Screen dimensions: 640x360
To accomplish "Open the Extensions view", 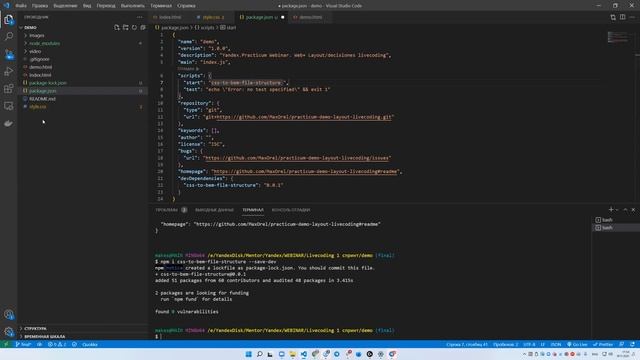I will pos(9,89).
